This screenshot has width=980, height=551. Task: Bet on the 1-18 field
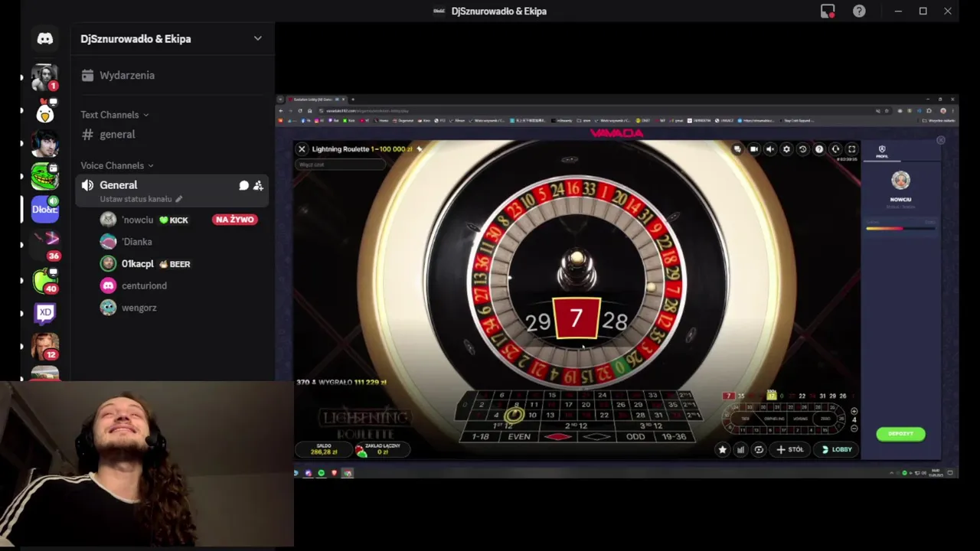480,436
